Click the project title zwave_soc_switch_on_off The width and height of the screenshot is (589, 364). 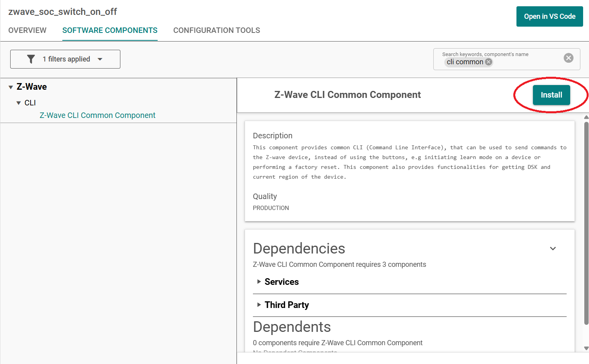pyautogui.click(x=63, y=12)
